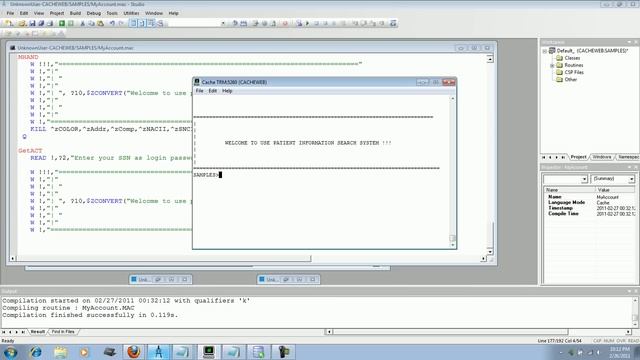Switch to the Project tab in workspace panel
Image resolution: width=640 pixels, height=360 pixels.
[x=578, y=157]
